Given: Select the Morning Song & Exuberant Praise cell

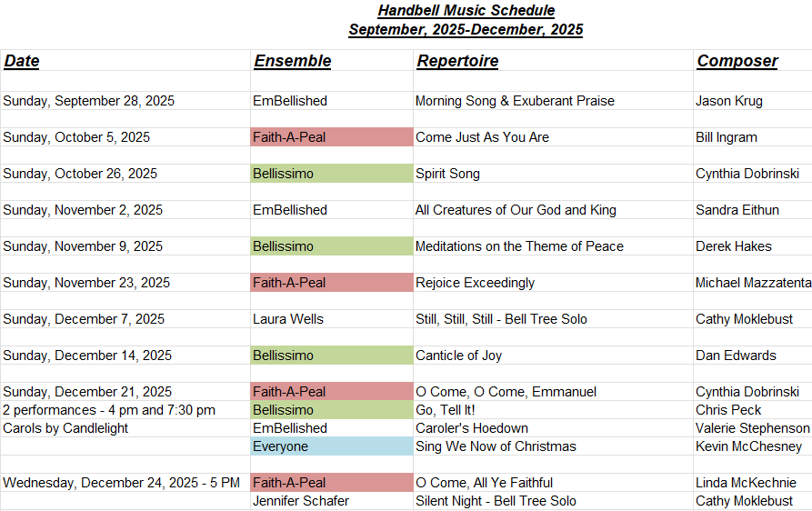Looking at the screenshot, I should tap(553, 101).
